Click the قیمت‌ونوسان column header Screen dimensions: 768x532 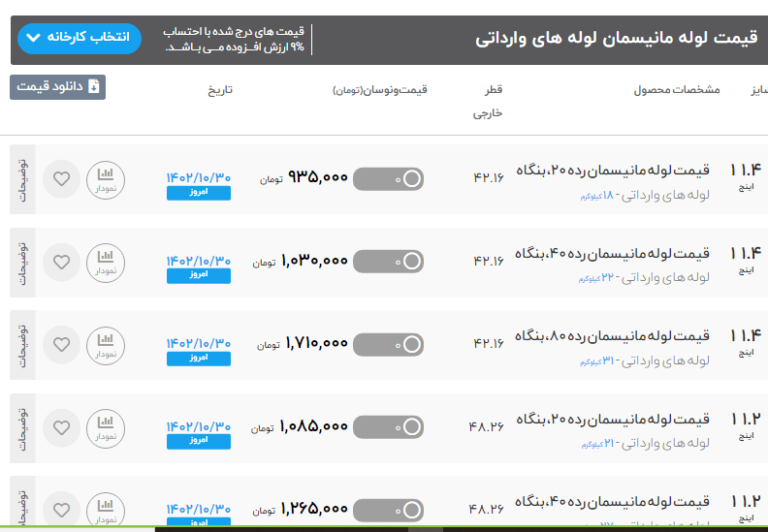(x=380, y=90)
